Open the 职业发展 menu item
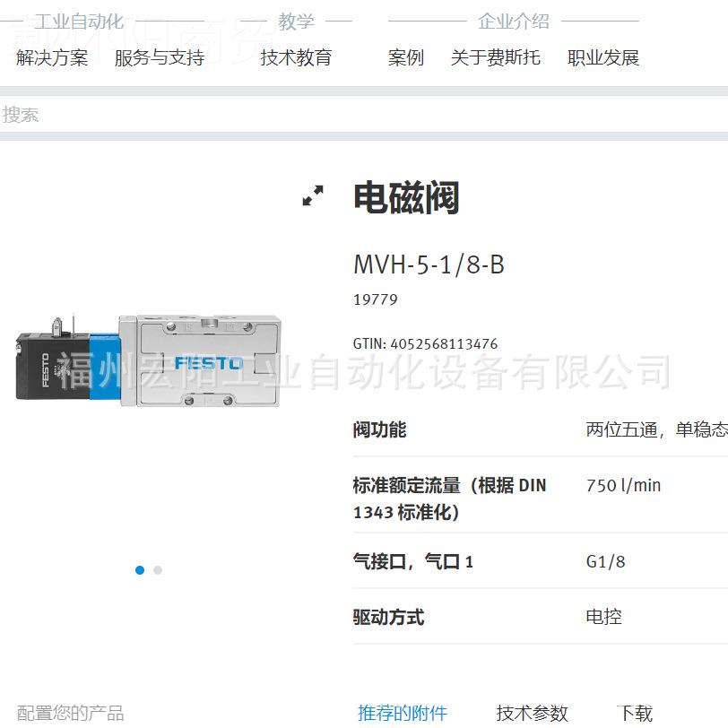The image size is (728, 728). click(603, 57)
